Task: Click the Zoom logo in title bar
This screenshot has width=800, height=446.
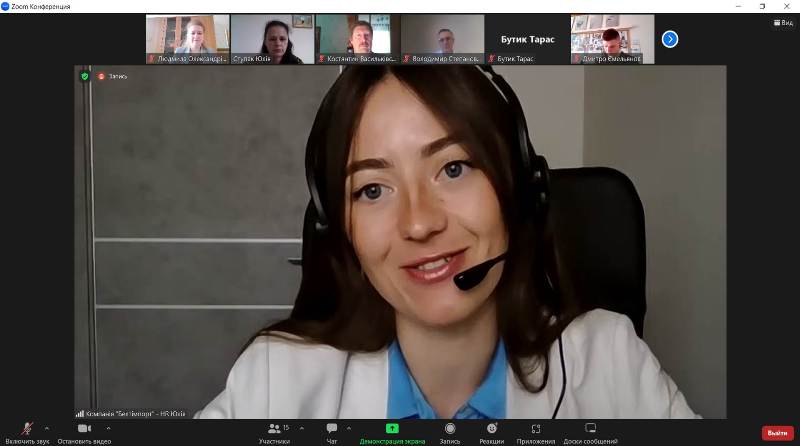Action: pos(5,6)
